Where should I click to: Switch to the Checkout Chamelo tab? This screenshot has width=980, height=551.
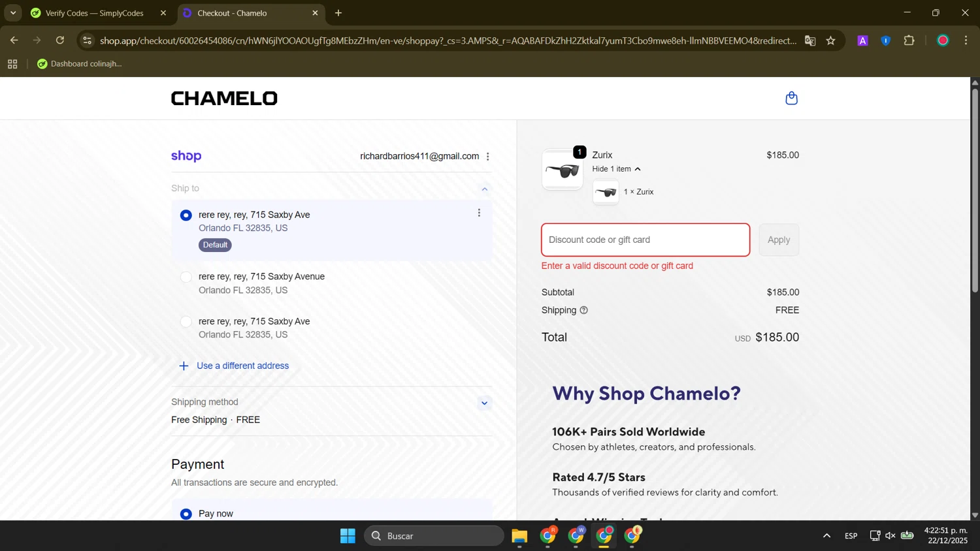point(251,13)
